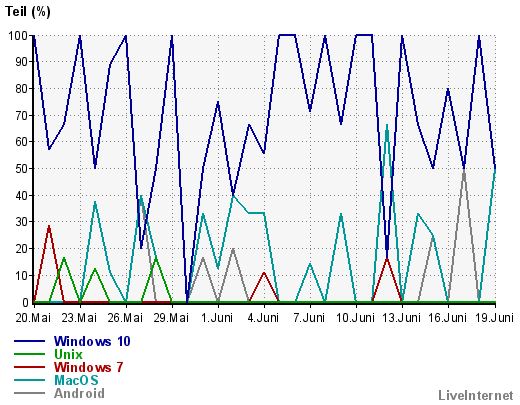The width and height of the screenshot is (520, 405).
Task: Click the teal MacOS peak on 12 Juni
Action: tap(387, 125)
